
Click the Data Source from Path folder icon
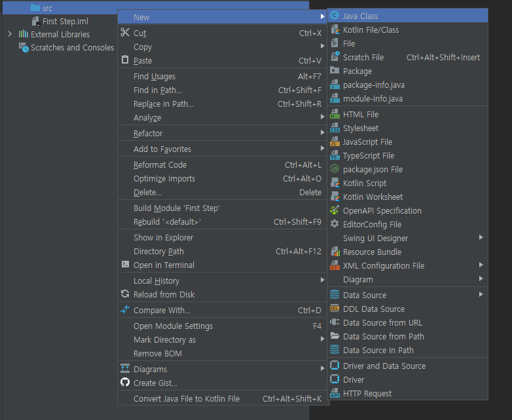(335, 335)
